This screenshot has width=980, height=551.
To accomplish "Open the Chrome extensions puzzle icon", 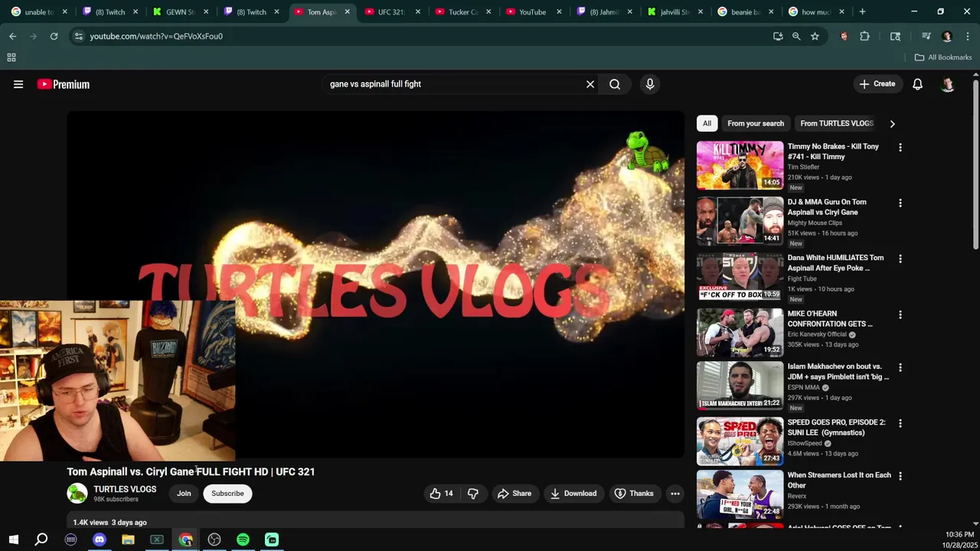I will [864, 36].
